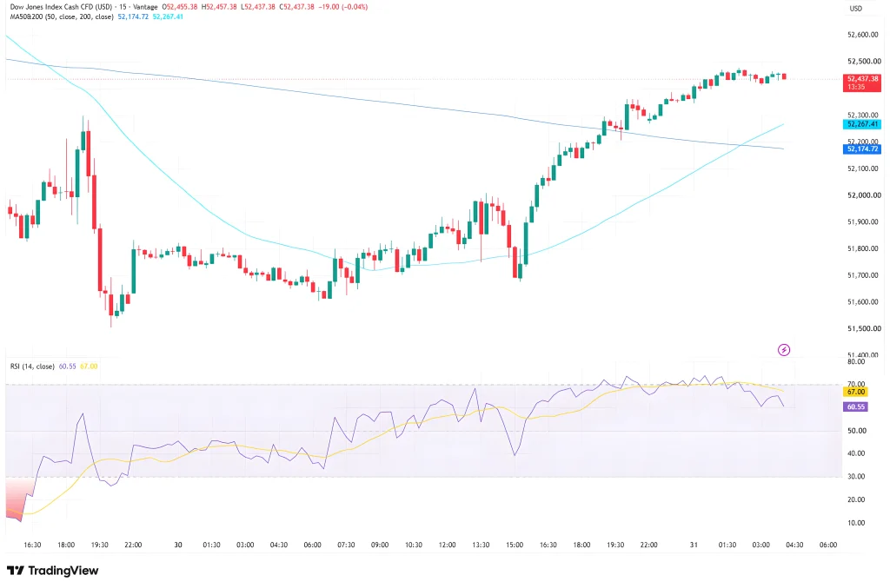Click the RSI (14, close) indicator legend

pyautogui.click(x=32, y=367)
